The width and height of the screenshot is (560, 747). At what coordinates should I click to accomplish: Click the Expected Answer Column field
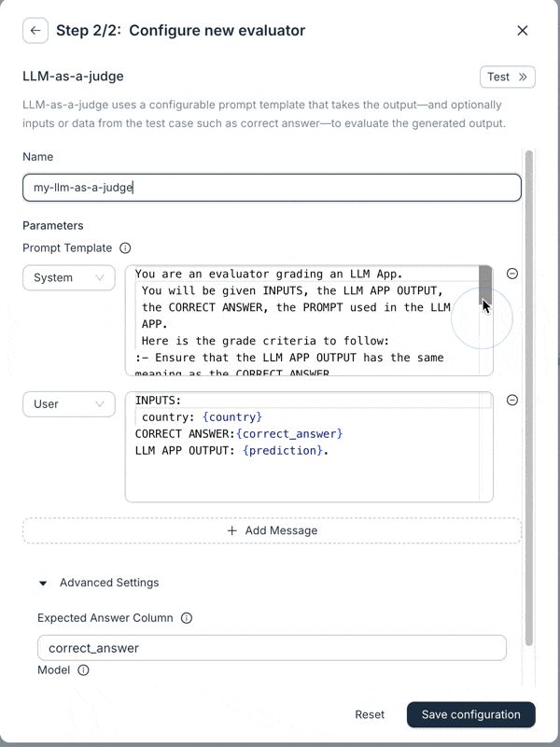(x=272, y=647)
